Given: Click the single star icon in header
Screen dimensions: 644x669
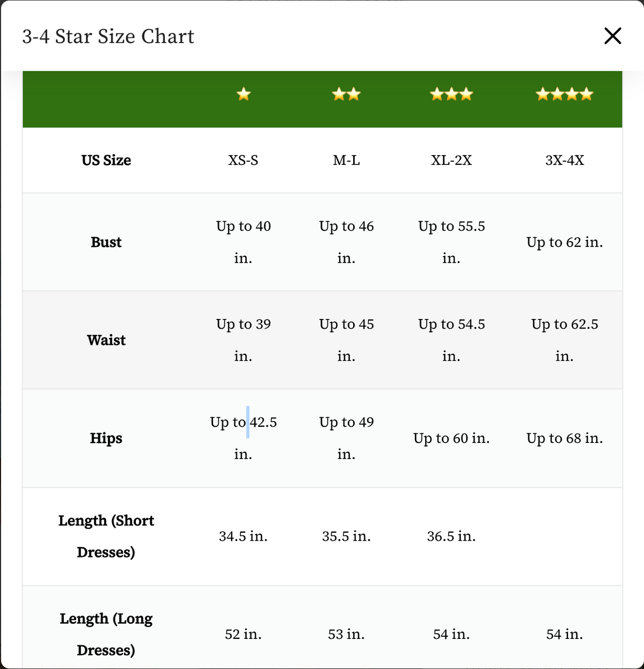Looking at the screenshot, I should (x=244, y=94).
